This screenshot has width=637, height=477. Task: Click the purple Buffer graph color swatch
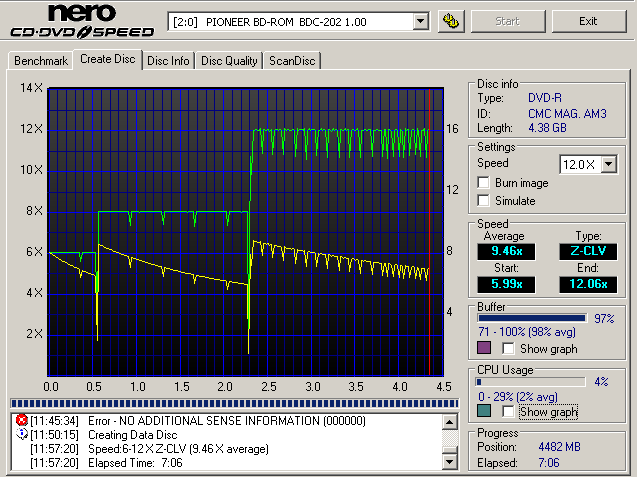click(x=485, y=348)
